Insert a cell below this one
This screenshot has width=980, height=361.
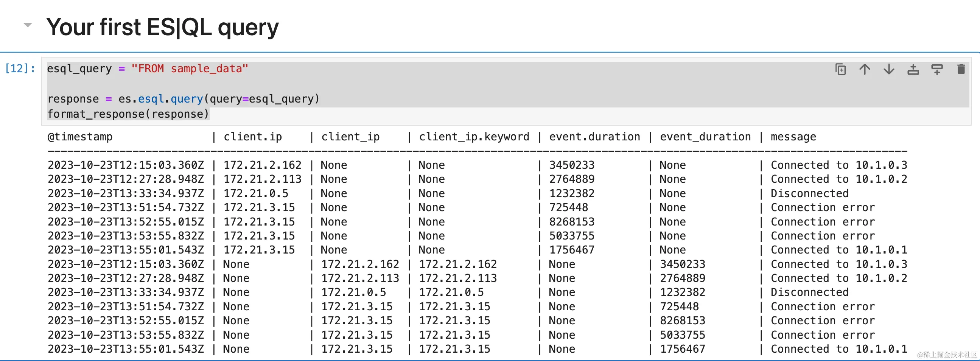pos(937,70)
